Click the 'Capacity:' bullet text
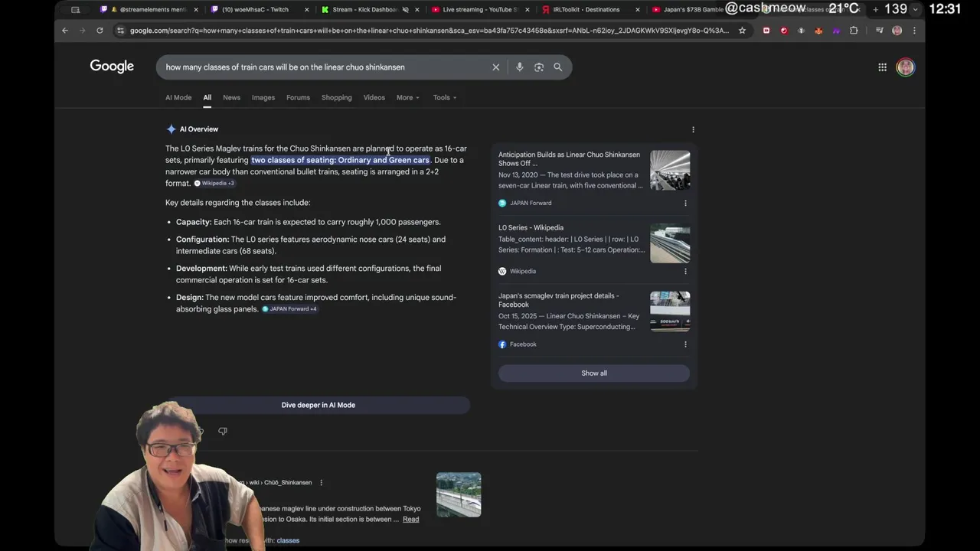 tap(194, 222)
